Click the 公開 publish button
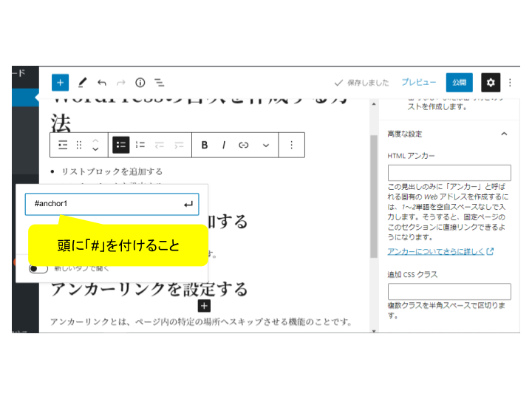The height and width of the screenshot is (399, 532). (x=460, y=82)
